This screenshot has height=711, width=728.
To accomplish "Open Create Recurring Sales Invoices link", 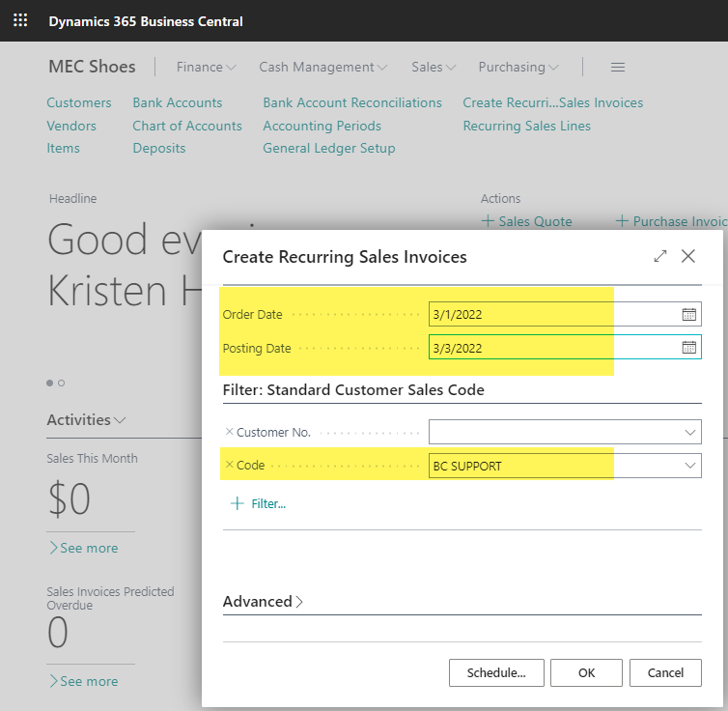I will click(553, 102).
